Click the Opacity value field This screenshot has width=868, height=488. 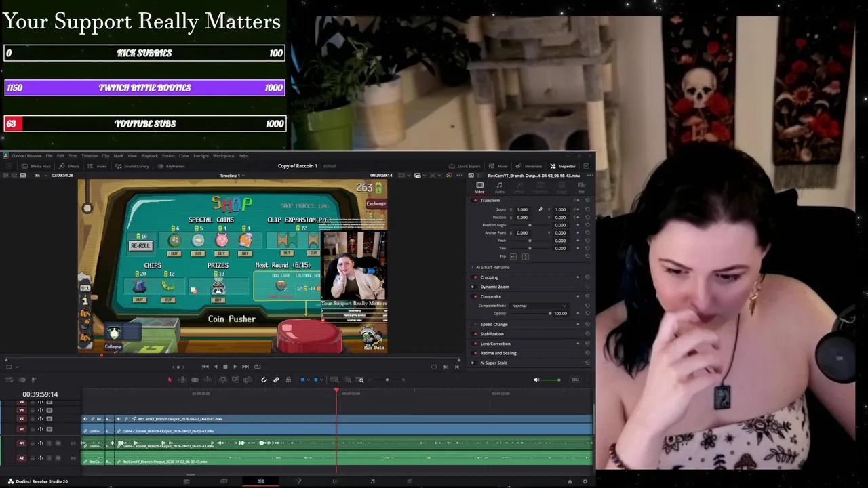click(560, 314)
